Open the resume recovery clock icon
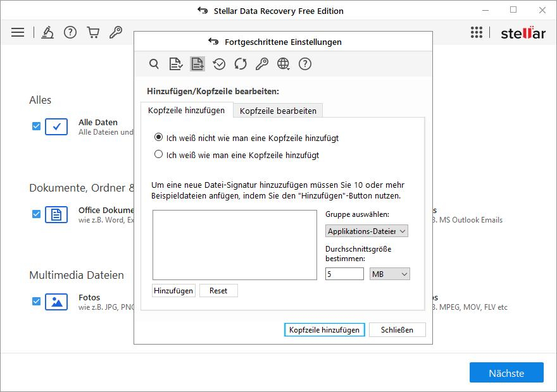The image size is (557, 392). (x=219, y=64)
